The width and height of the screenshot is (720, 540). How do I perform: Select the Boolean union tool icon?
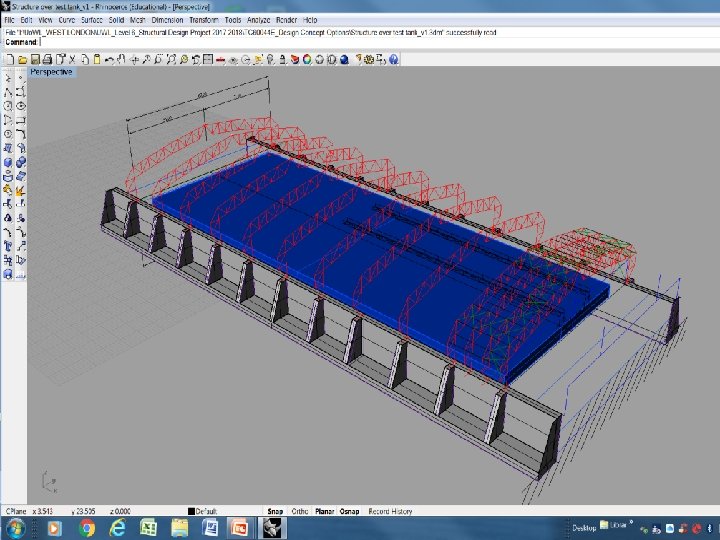[x=21, y=162]
